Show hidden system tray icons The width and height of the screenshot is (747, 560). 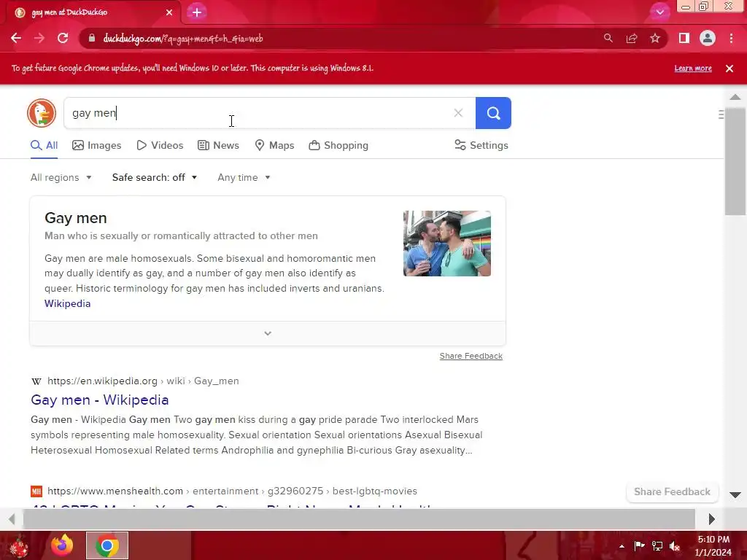pos(622,546)
